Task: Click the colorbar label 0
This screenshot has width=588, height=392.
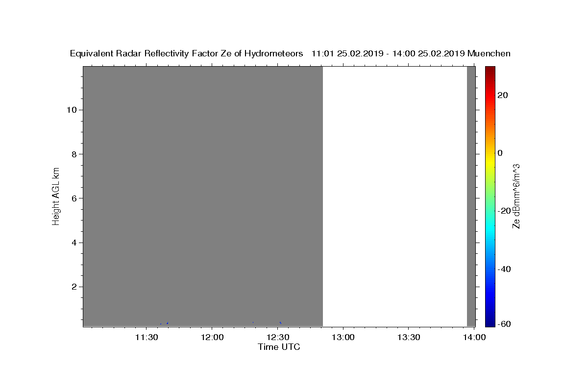Action: coord(500,153)
